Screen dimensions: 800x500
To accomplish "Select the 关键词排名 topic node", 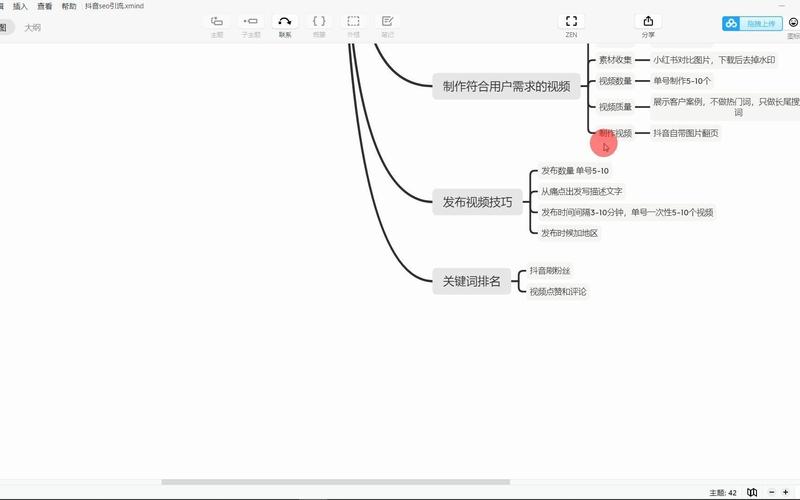I will (x=471, y=281).
